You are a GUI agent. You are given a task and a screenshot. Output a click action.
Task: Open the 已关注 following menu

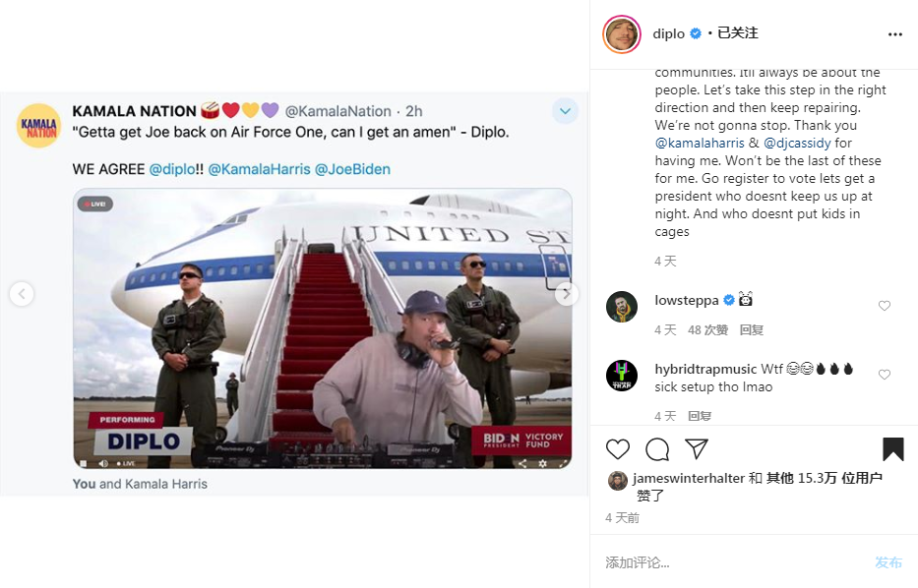tap(738, 33)
